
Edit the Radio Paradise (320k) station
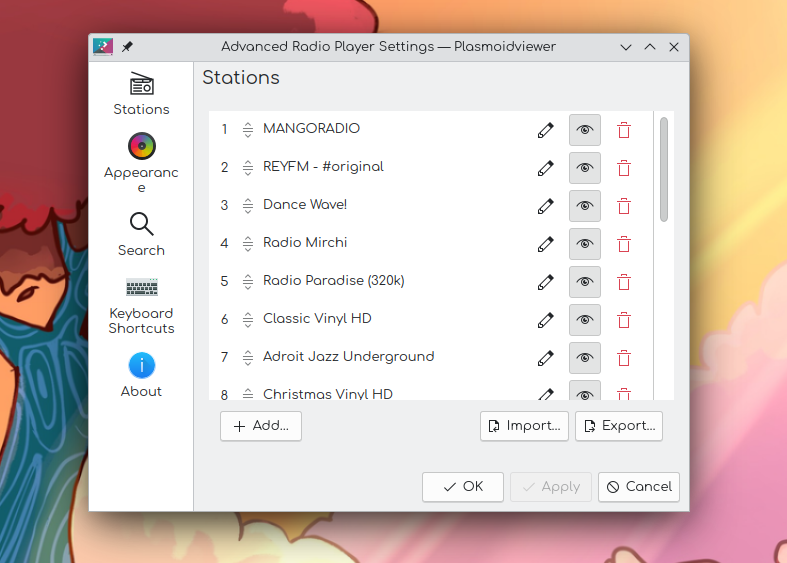pyautogui.click(x=546, y=282)
